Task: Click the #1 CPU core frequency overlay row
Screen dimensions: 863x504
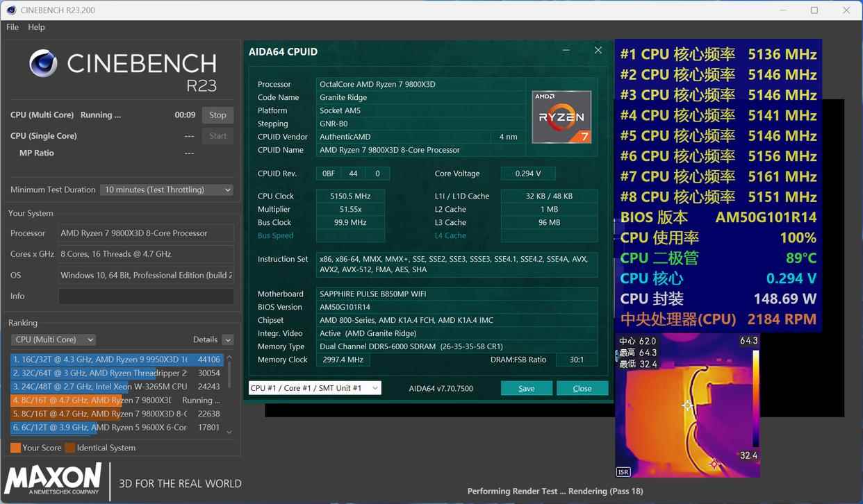Action: coord(718,54)
